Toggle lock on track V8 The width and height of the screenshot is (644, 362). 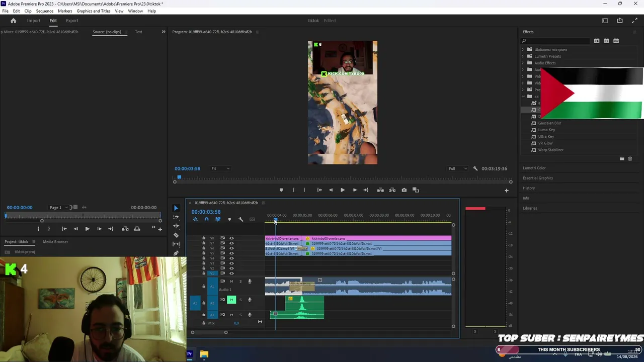point(204,238)
